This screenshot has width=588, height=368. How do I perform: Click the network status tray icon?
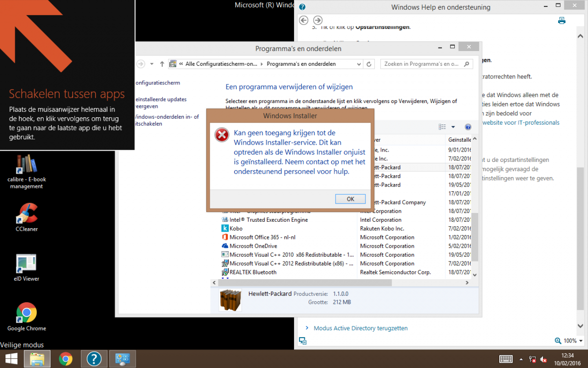point(533,360)
